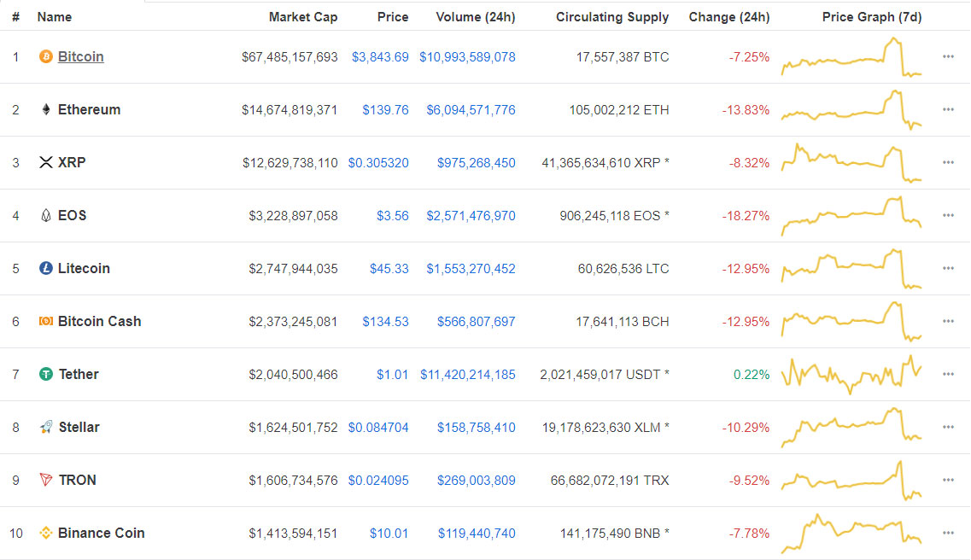The width and height of the screenshot is (971, 560).
Task: Open the more-options dots for Litecoin
Action: [948, 269]
